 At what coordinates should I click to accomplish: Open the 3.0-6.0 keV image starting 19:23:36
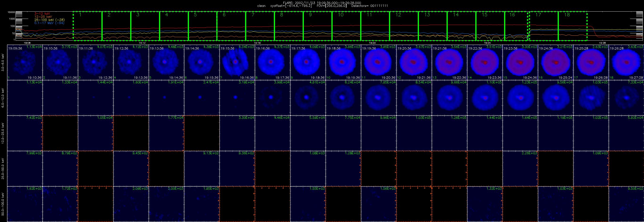coord(520,62)
